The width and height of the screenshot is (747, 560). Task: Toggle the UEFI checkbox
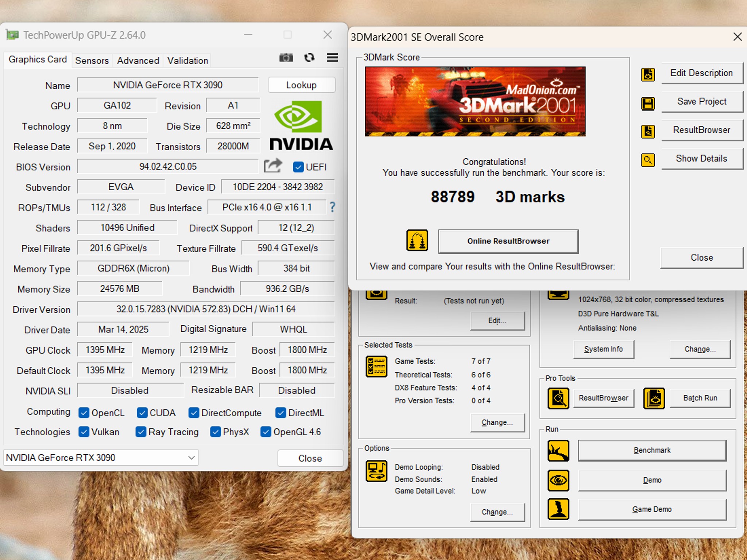[298, 167]
